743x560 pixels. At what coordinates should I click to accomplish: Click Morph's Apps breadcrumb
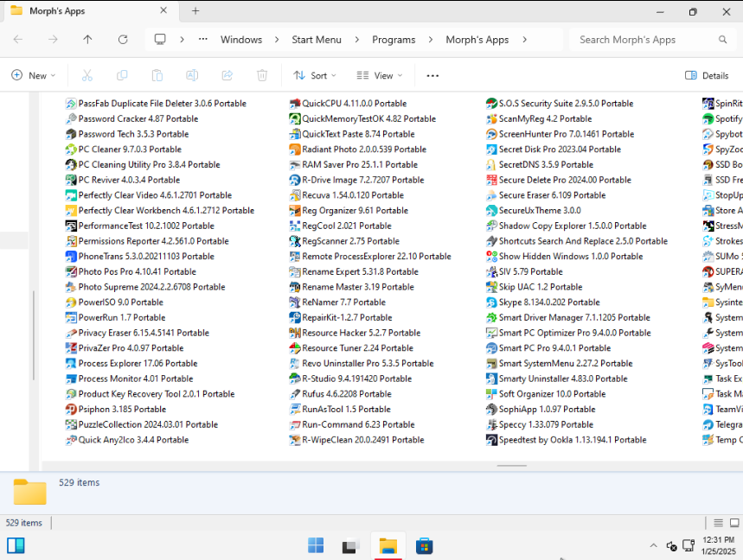477,39
